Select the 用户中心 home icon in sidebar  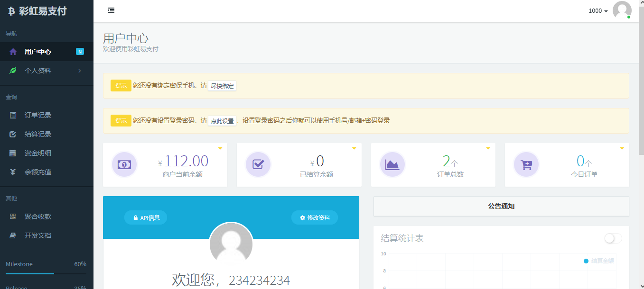pos(14,52)
